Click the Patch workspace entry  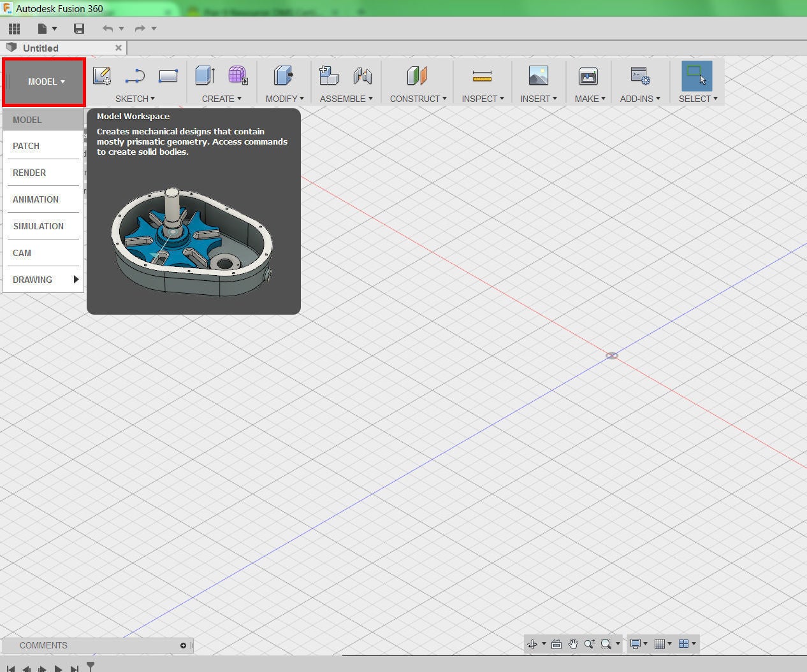pos(26,146)
